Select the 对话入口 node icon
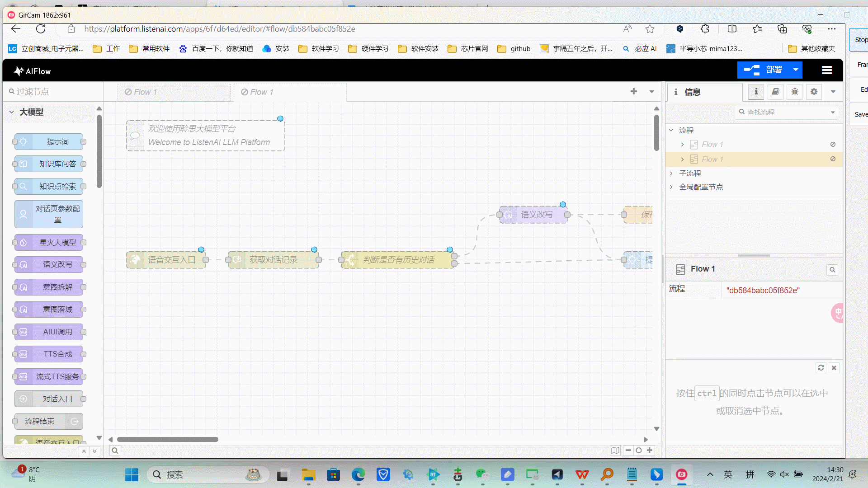 pyautogui.click(x=23, y=399)
